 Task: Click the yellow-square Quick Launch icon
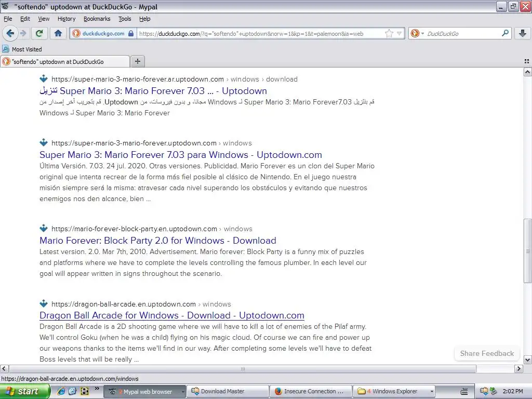point(84,391)
